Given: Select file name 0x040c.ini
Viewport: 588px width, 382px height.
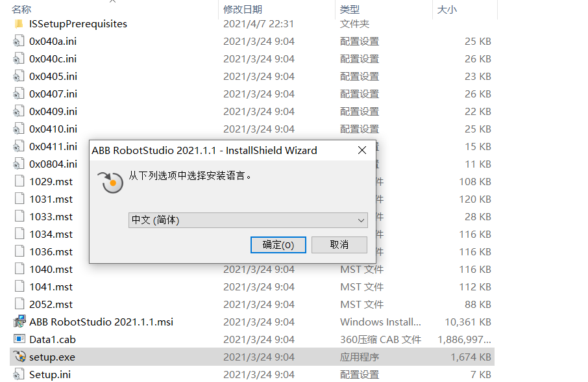Looking at the screenshot, I should click(53, 59).
